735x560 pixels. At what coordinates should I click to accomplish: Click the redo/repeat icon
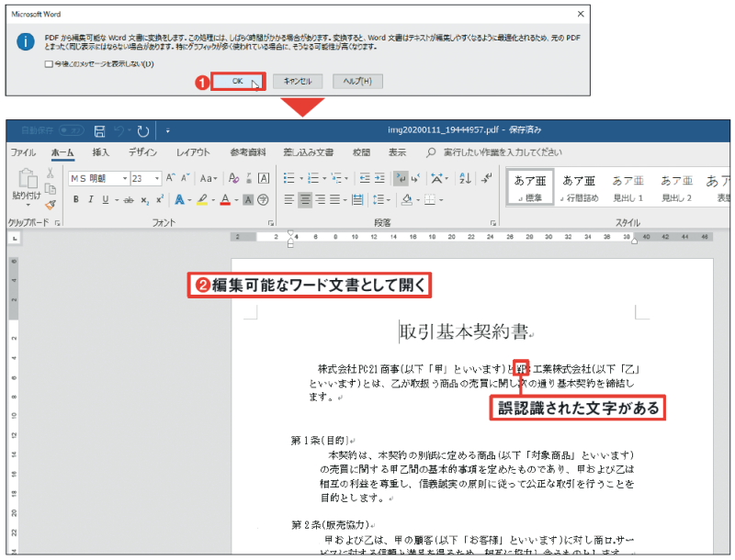pyautogui.click(x=143, y=131)
